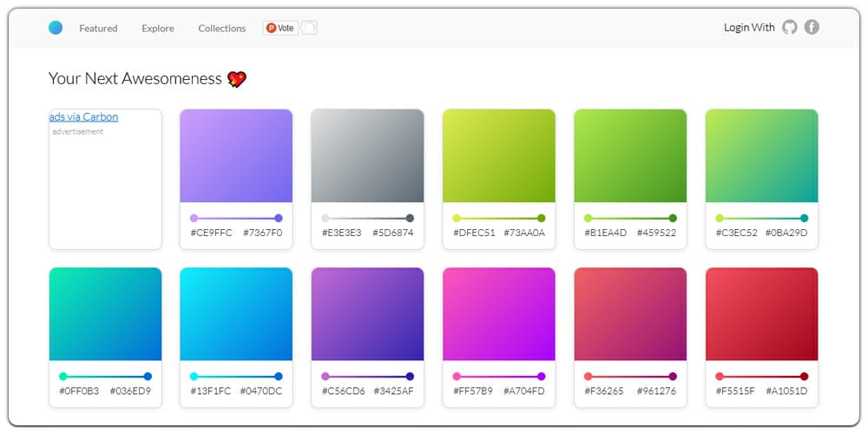Image resolution: width=868 pixels, height=434 pixels.
Task: Go to the Explore page
Action: 158,28
